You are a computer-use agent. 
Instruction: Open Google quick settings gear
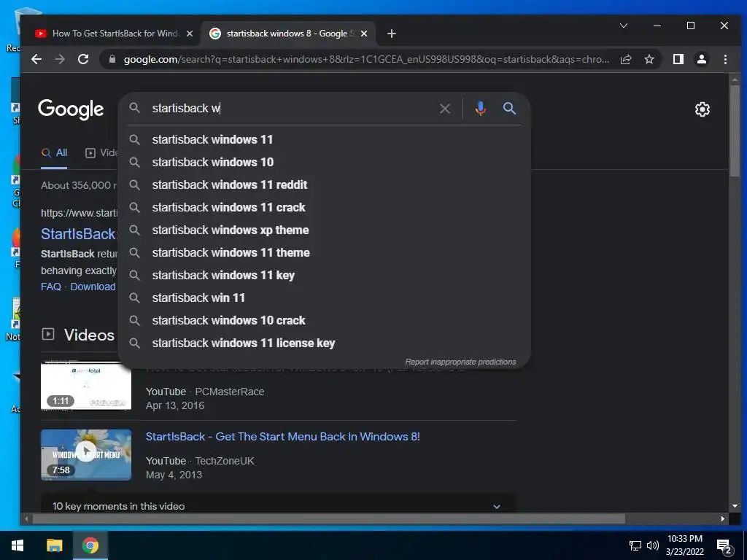[x=703, y=109]
